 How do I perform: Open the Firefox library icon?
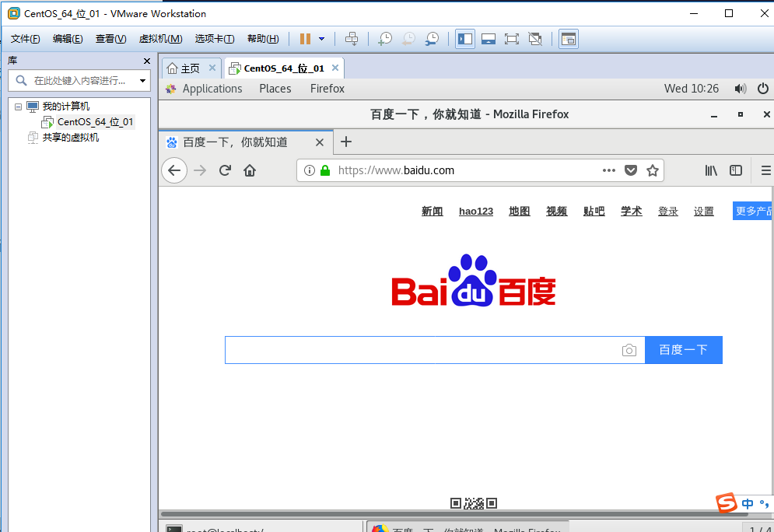click(x=711, y=171)
